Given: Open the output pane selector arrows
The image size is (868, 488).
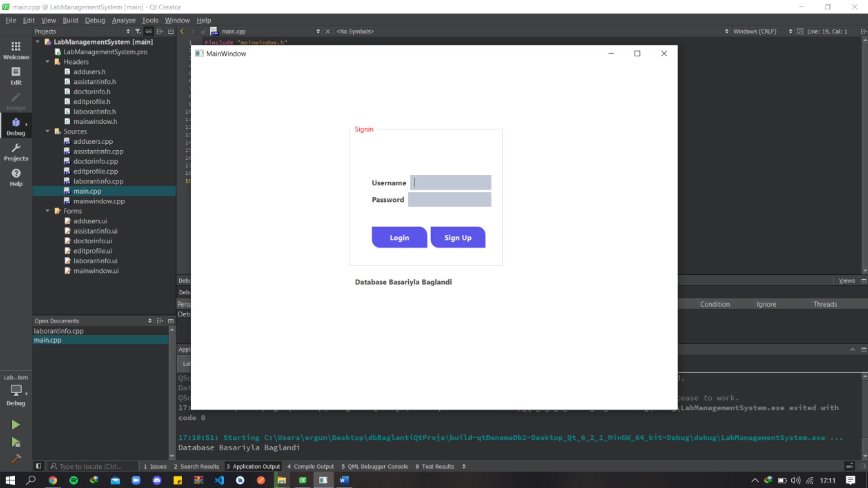Looking at the screenshot, I should coord(464,466).
